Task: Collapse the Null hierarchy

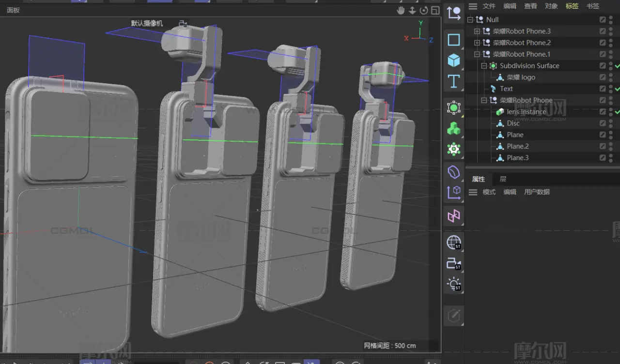Action: (470, 20)
